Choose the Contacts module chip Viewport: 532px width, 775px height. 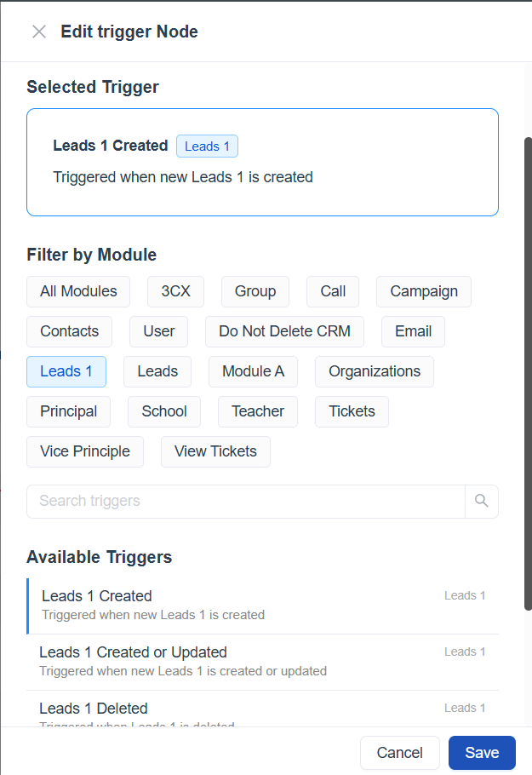(70, 331)
